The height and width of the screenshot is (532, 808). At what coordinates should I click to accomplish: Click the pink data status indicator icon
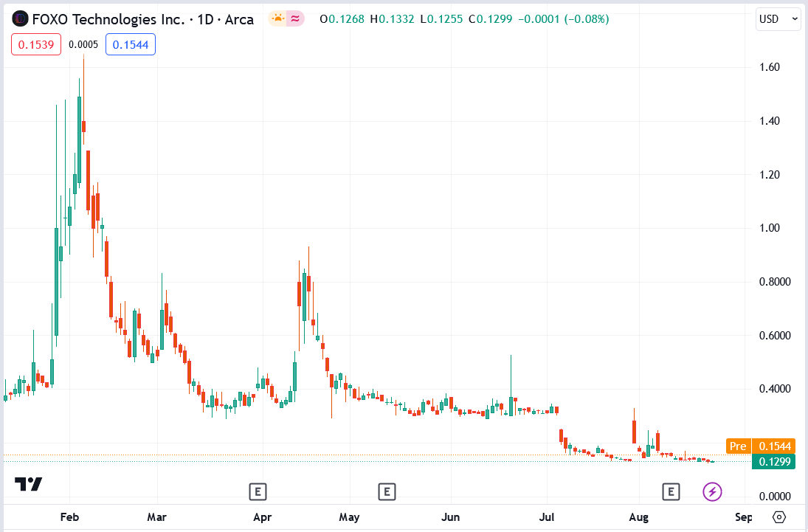tap(295, 19)
